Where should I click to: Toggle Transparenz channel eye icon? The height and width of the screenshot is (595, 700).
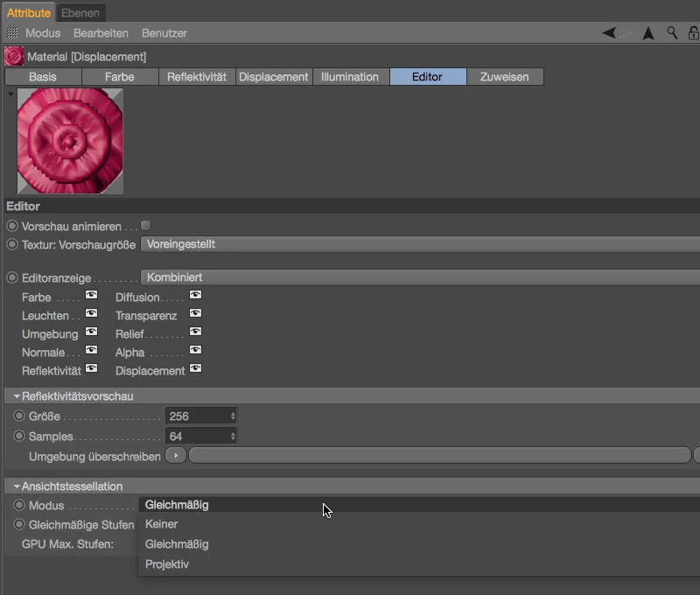pyautogui.click(x=195, y=313)
